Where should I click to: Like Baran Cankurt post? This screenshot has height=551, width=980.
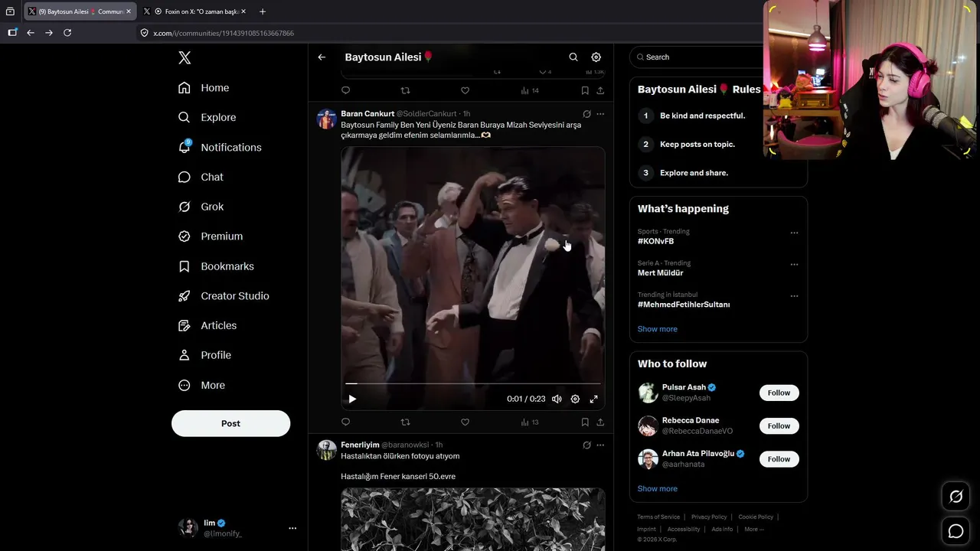465,422
